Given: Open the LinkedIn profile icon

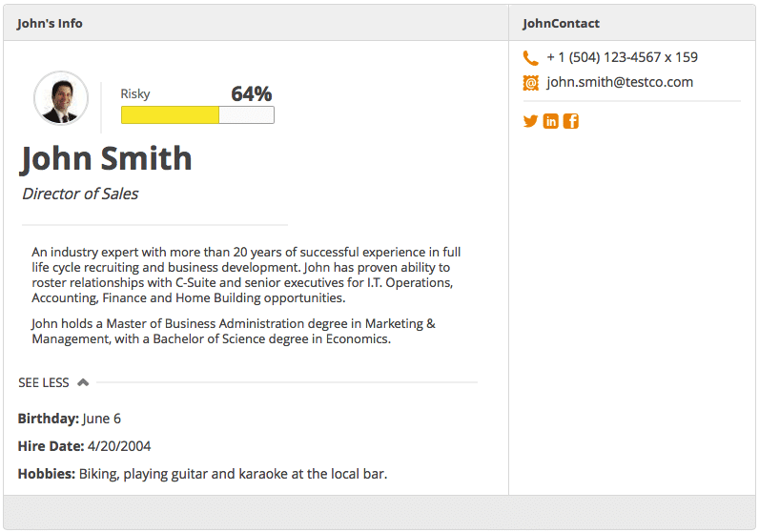Looking at the screenshot, I should pyautogui.click(x=551, y=121).
